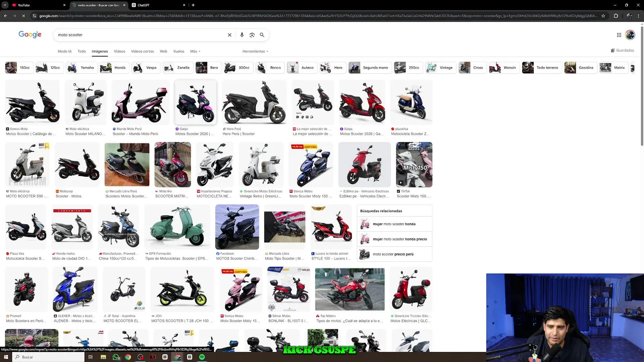Screen dimensions: 644x362
Task: Select related search 'moto scooter precio perú'
Action: [x=395, y=254]
